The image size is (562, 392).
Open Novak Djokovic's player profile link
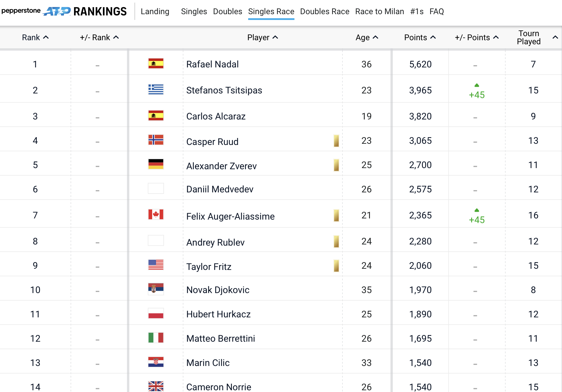click(218, 290)
